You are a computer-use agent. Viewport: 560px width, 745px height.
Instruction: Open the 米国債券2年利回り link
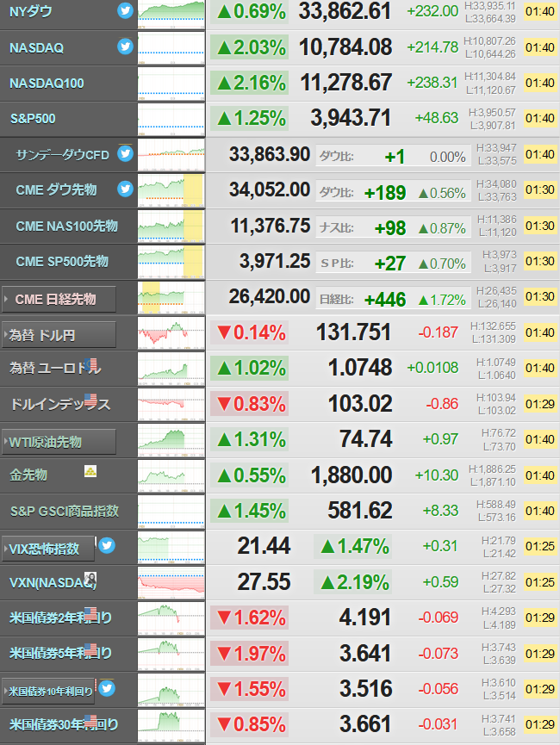pyautogui.click(x=60, y=618)
